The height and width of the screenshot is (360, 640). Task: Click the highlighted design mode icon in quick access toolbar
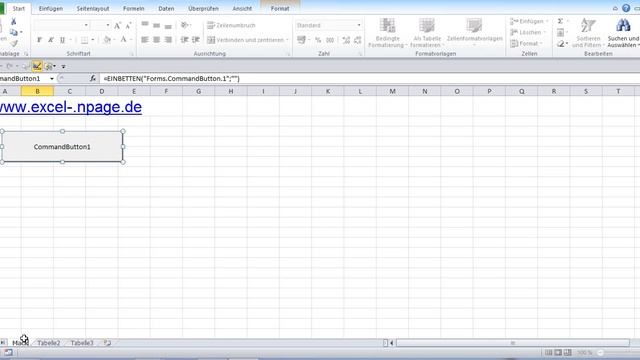(x=37, y=66)
